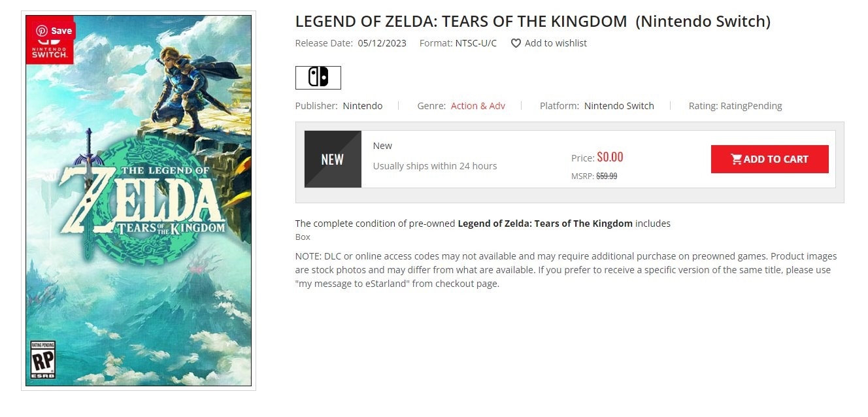Open the Action & Adv genre link
The image size is (868, 417).
click(x=478, y=106)
